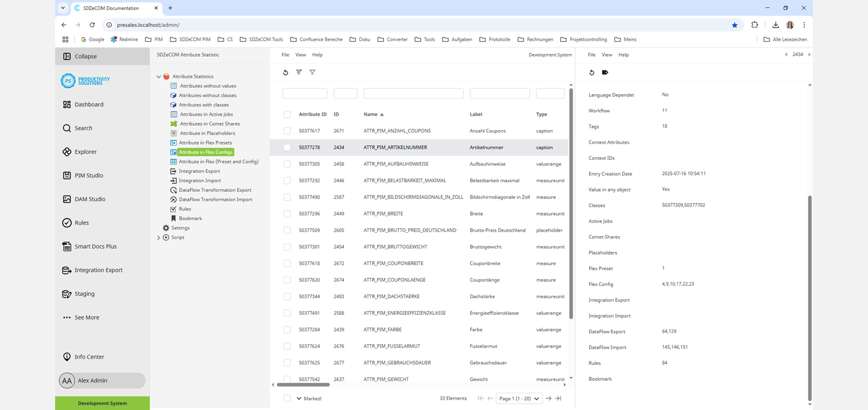
Task: Open the View menu in the middle panel
Action: coord(300,54)
